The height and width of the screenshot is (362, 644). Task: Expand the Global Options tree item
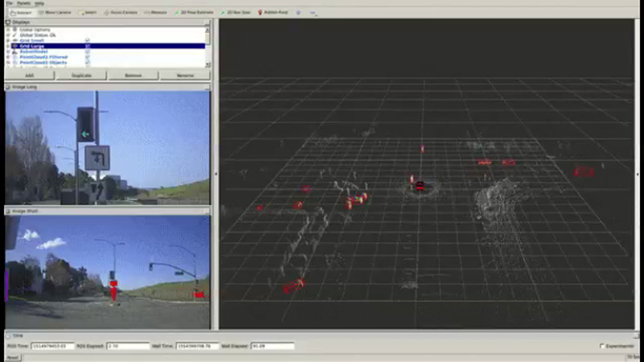pyautogui.click(x=8, y=30)
